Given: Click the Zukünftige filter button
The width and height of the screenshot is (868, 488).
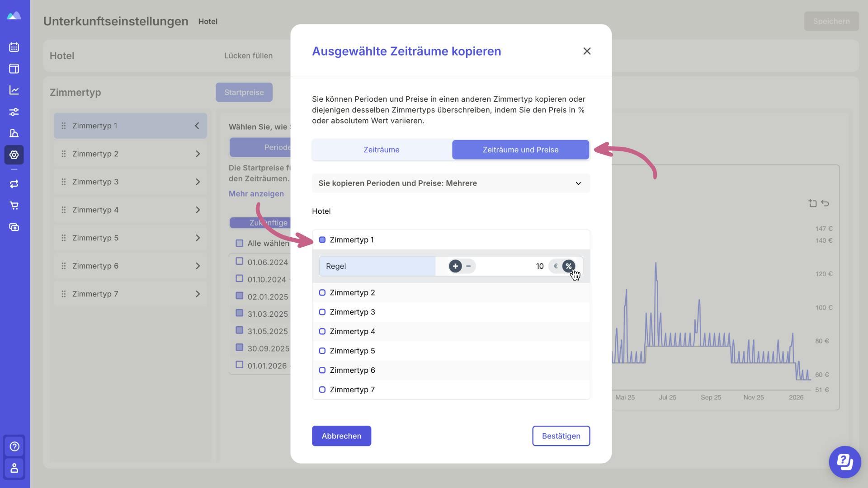Looking at the screenshot, I should click(x=260, y=223).
